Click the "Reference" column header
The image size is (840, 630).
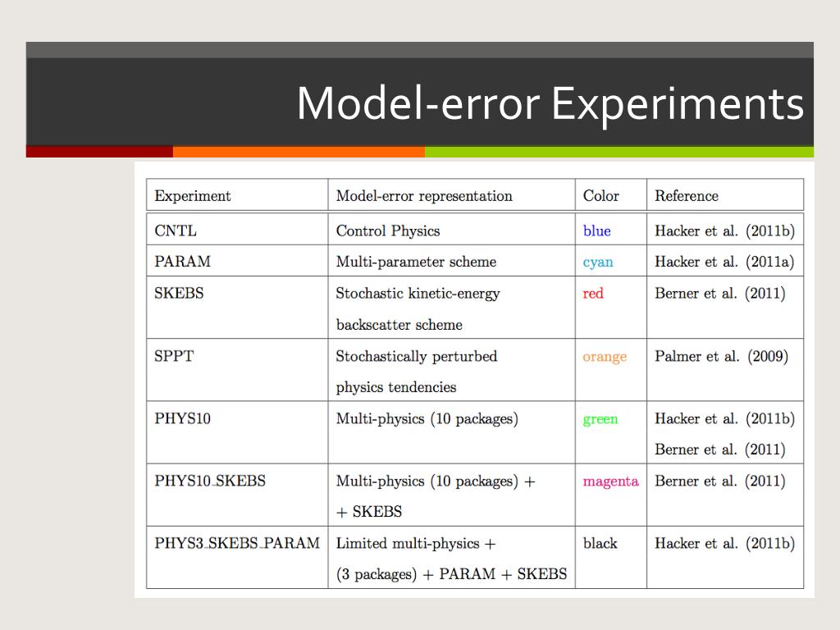click(x=687, y=196)
